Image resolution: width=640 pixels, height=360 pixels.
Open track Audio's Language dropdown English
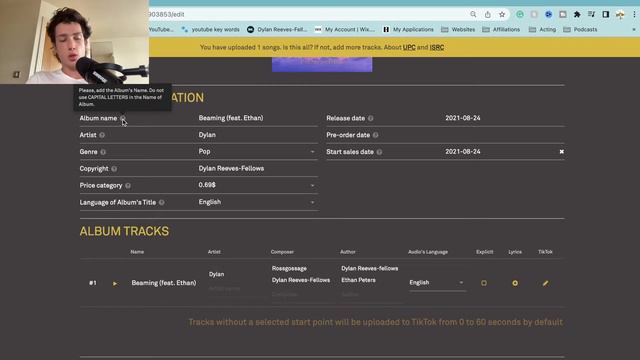pyautogui.click(x=437, y=282)
